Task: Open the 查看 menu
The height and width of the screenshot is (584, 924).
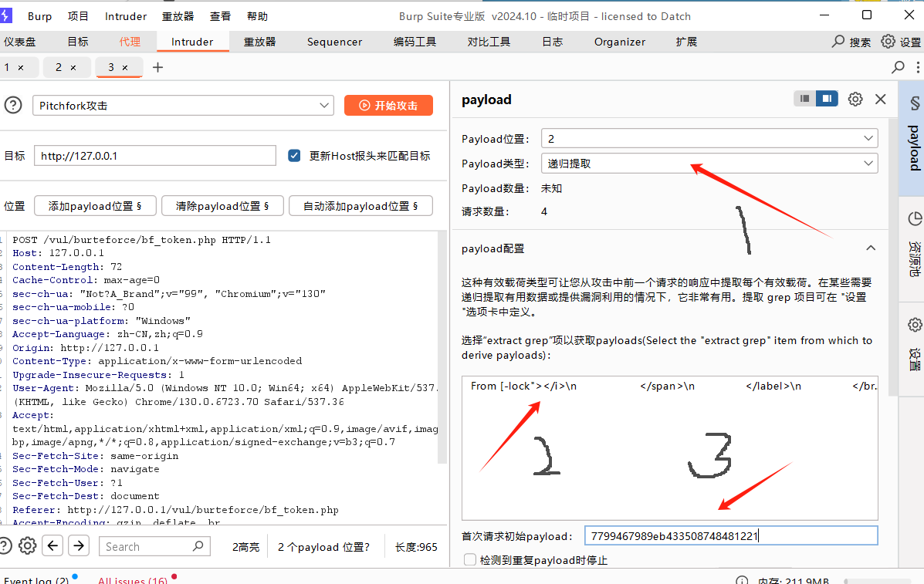Action: pos(221,16)
